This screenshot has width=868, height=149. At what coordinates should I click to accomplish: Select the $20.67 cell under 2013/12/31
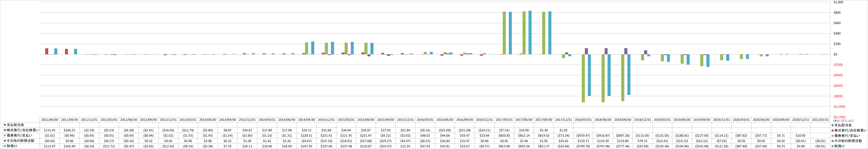(x=247, y=130)
